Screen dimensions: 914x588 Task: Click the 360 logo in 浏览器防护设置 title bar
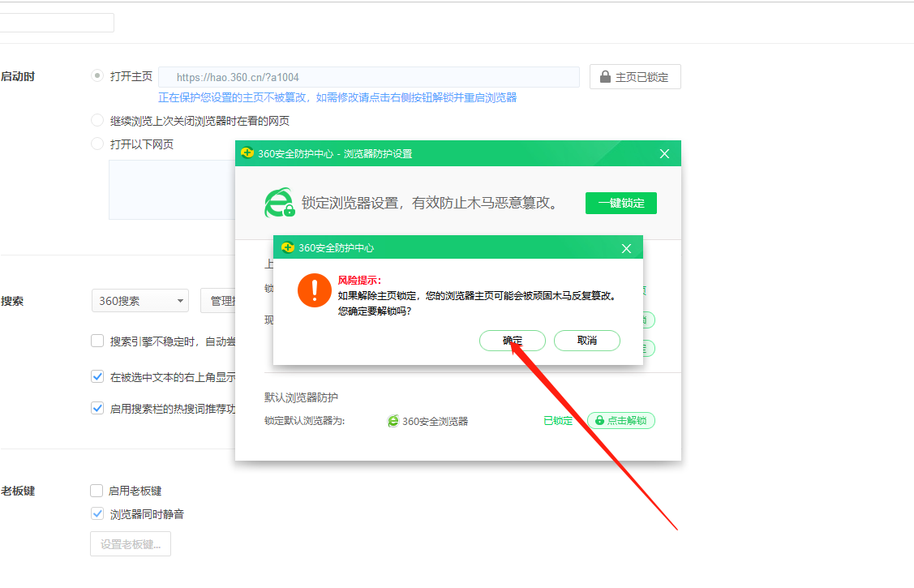[x=247, y=153]
